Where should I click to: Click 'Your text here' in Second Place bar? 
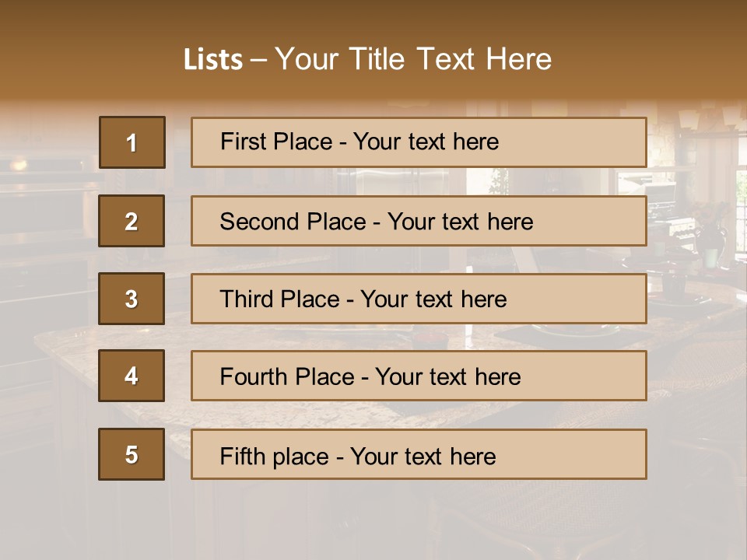coord(460,222)
